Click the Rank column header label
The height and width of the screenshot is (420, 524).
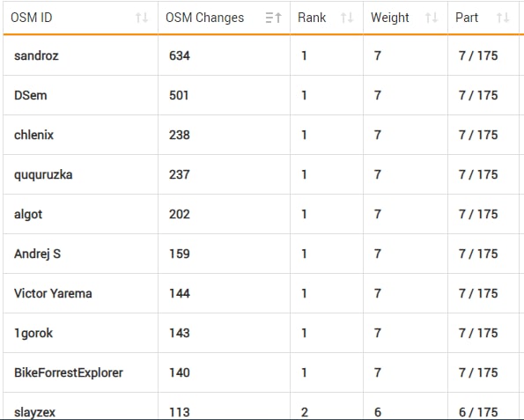coord(312,18)
